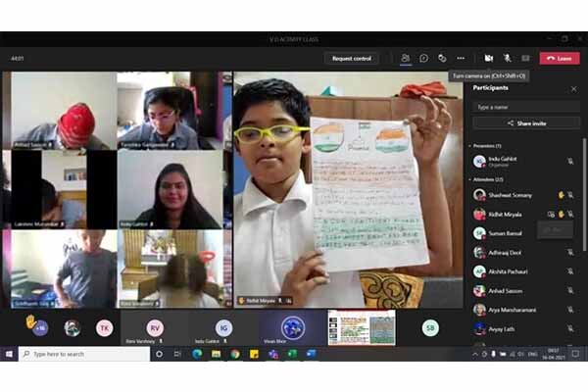Select the red-turban student's video tile
Screen dimensions: 588x392
pos(64,111)
